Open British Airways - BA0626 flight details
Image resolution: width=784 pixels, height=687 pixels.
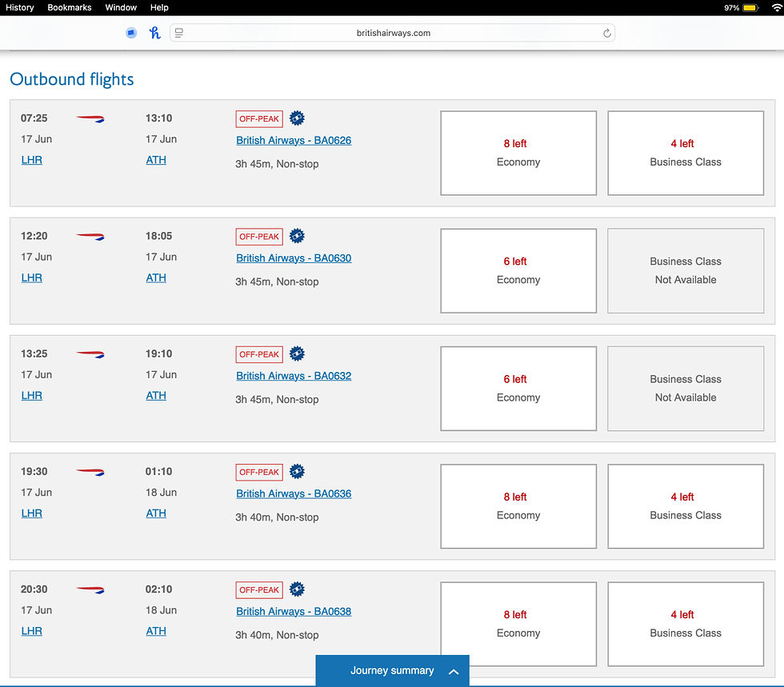click(x=294, y=141)
